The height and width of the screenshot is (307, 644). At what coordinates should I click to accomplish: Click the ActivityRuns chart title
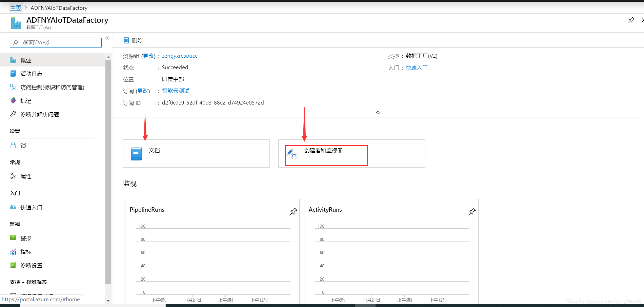(325, 210)
